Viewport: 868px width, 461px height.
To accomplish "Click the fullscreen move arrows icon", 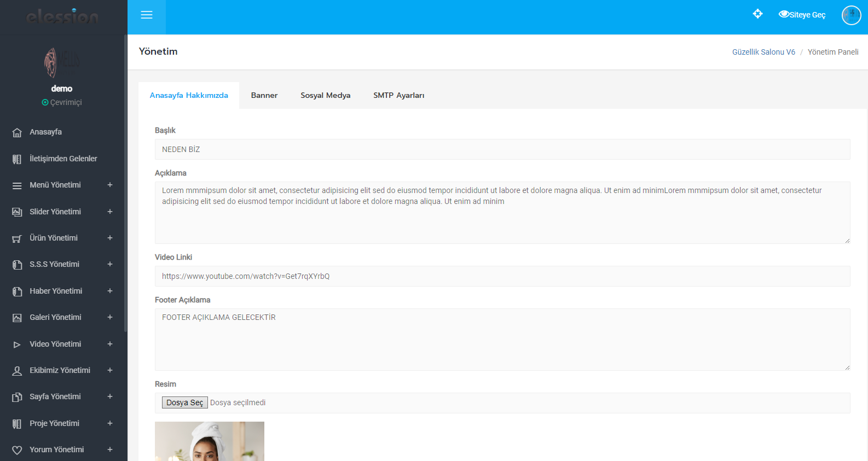I will tap(757, 14).
